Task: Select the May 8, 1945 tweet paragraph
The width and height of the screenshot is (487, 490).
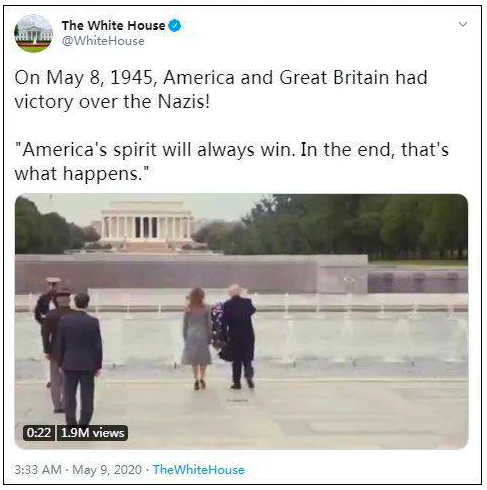Action: (x=221, y=89)
